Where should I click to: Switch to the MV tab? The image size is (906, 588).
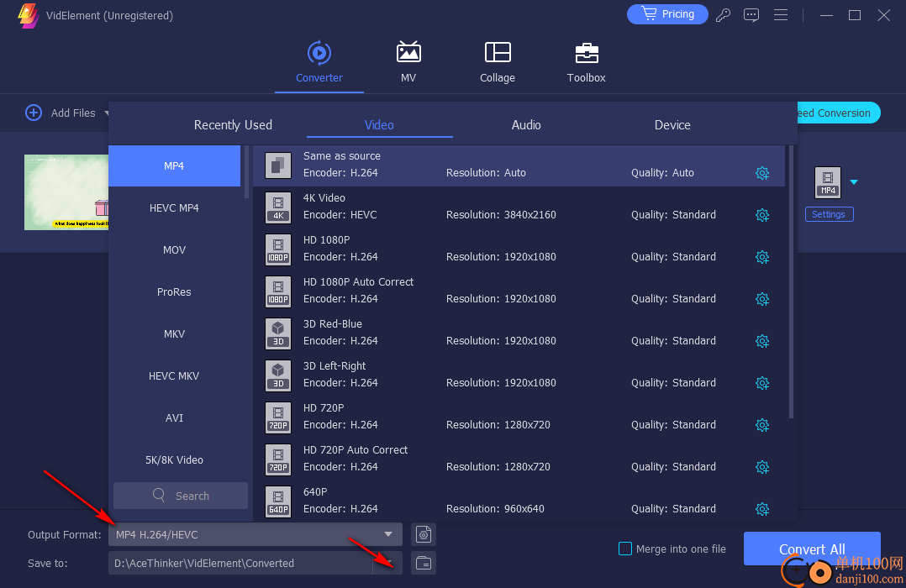pyautogui.click(x=408, y=62)
